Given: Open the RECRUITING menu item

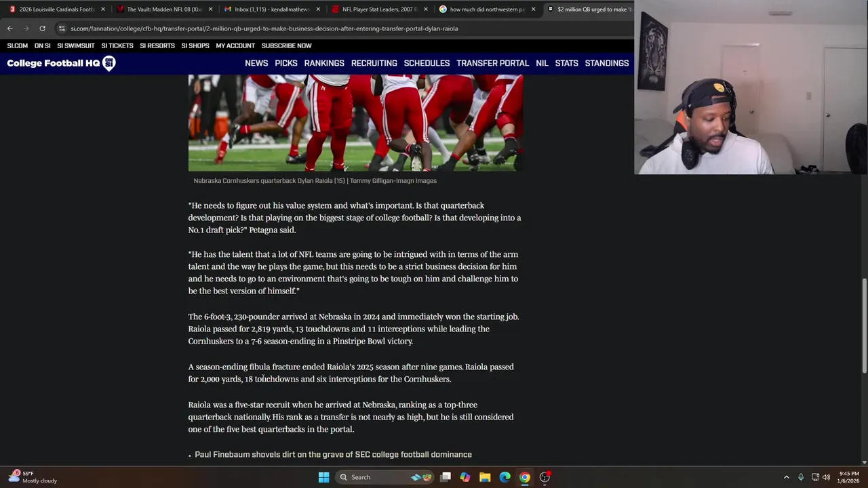Looking at the screenshot, I should click(x=374, y=63).
